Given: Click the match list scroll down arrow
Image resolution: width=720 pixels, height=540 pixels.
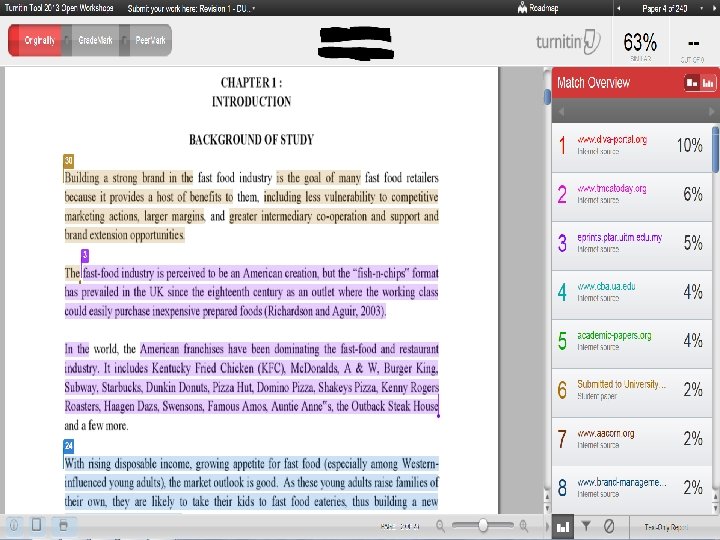Looking at the screenshot, I should pyautogui.click(x=715, y=508).
